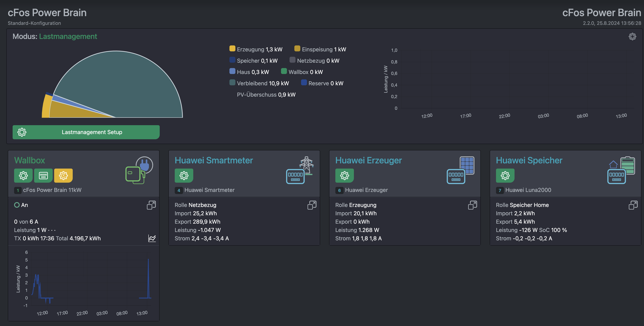Click device number 4 badge
This screenshot has width=644, height=326.
click(178, 190)
